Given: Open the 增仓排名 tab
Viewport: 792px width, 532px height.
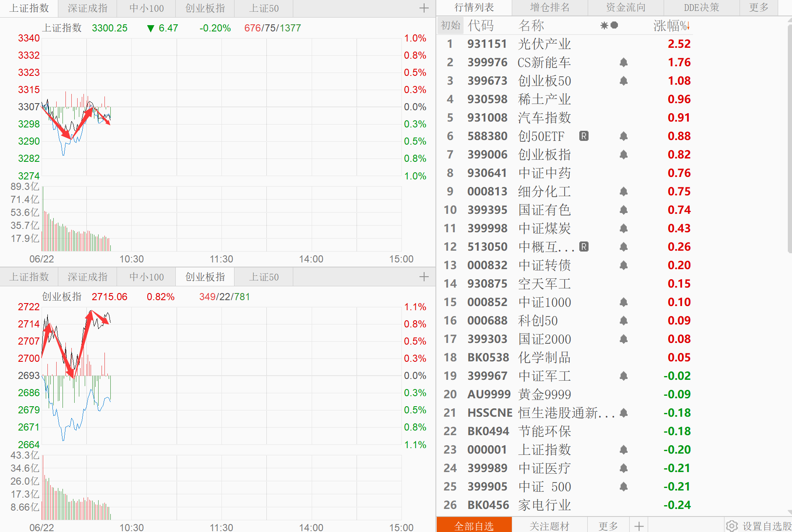Looking at the screenshot, I should point(550,8).
